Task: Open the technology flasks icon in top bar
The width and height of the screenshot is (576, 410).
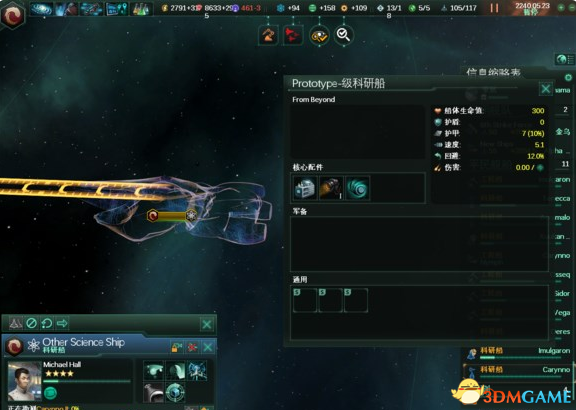Action: click(x=140, y=9)
